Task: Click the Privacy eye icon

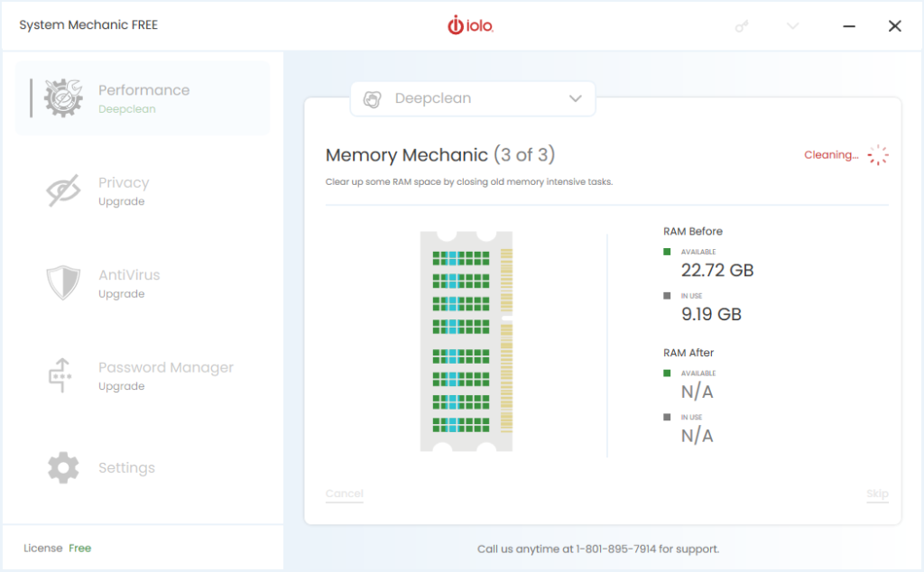Action: [61, 190]
